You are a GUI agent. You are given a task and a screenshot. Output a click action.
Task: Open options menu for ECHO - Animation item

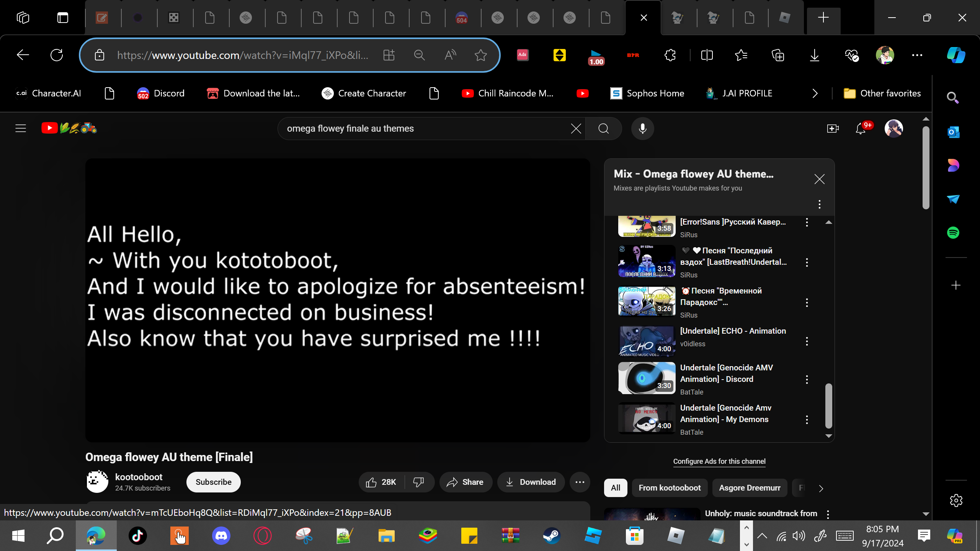(807, 341)
